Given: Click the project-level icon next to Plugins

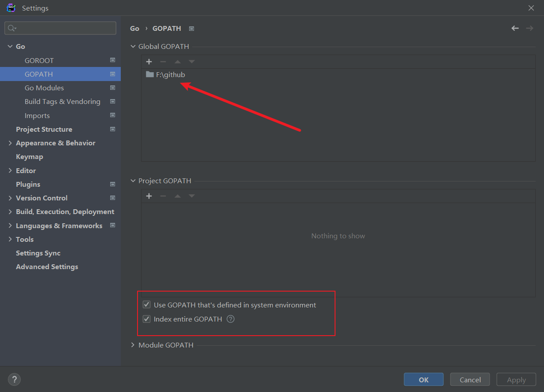Looking at the screenshot, I should coord(112,184).
